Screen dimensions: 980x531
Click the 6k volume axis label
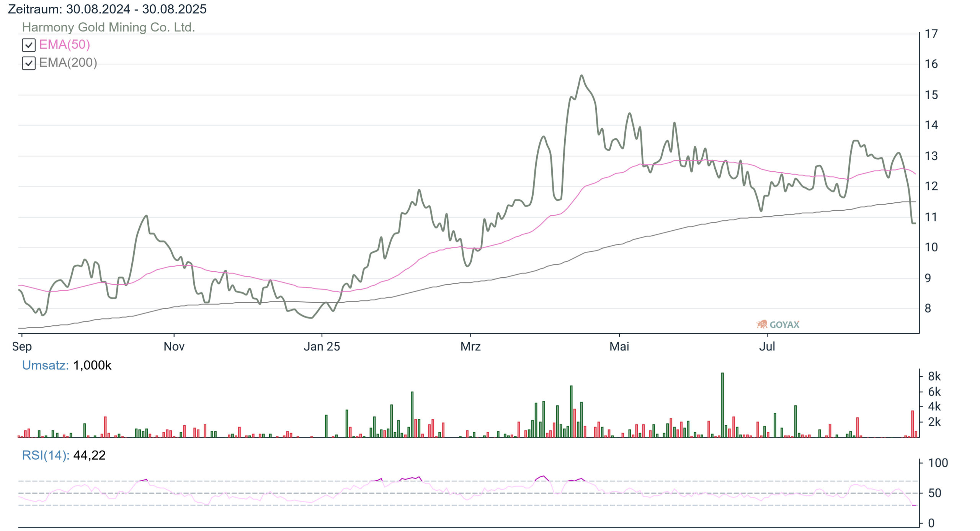(x=934, y=392)
